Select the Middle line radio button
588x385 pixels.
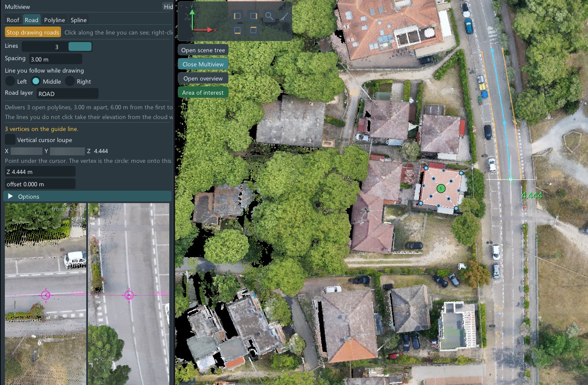point(36,81)
